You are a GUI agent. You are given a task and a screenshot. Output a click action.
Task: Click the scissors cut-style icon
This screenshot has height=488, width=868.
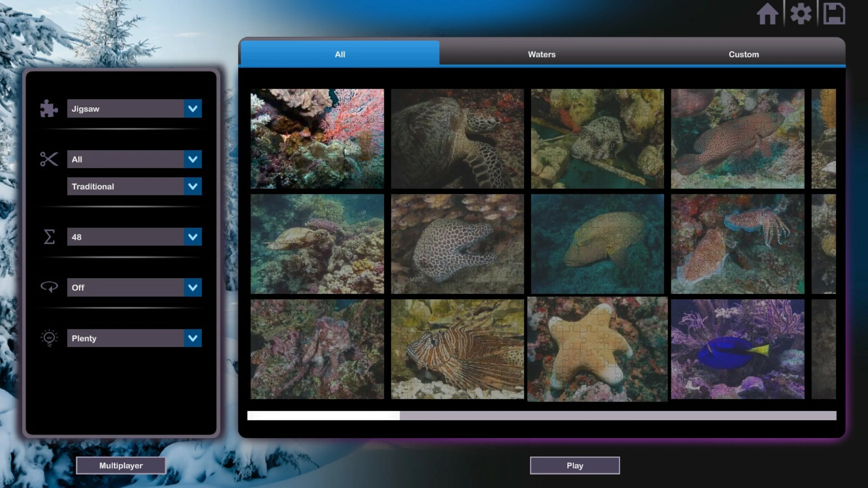(x=49, y=159)
